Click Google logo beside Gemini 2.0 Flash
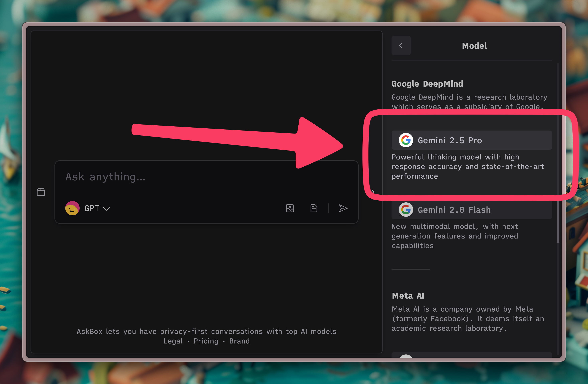The width and height of the screenshot is (588, 384). tap(406, 210)
